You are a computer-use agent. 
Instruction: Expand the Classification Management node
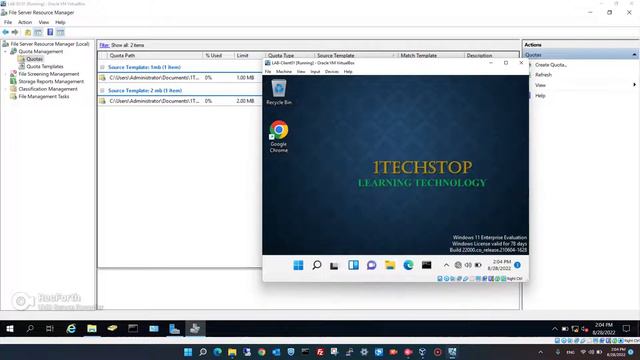[6, 89]
